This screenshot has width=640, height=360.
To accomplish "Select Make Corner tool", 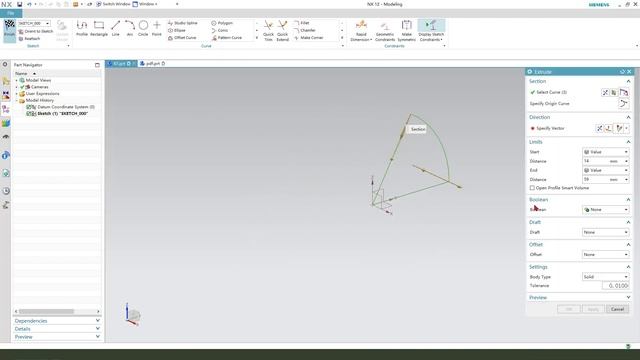I will (309, 38).
